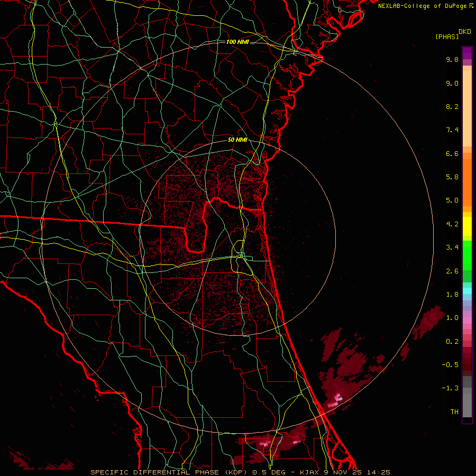The image size is (476, 476).
Task: Click the 4.2 legend value
Action: (452, 224)
